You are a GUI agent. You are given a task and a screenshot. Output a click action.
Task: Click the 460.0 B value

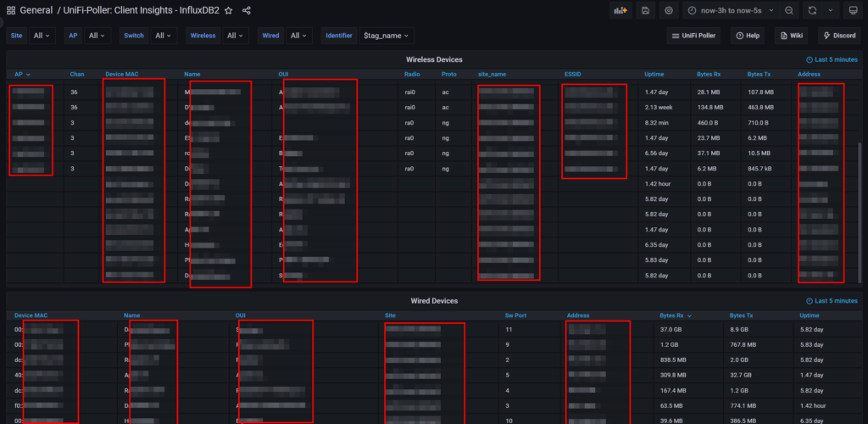pos(708,122)
